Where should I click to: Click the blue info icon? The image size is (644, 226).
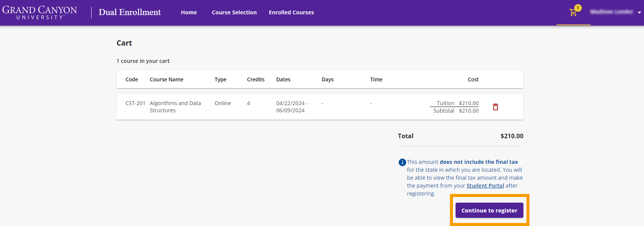pyautogui.click(x=402, y=162)
